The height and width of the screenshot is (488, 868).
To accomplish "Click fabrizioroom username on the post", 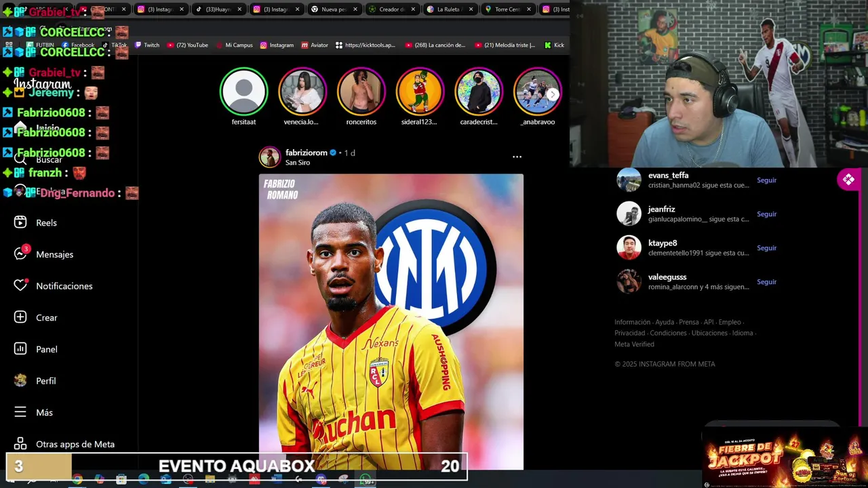I will (307, 152).
